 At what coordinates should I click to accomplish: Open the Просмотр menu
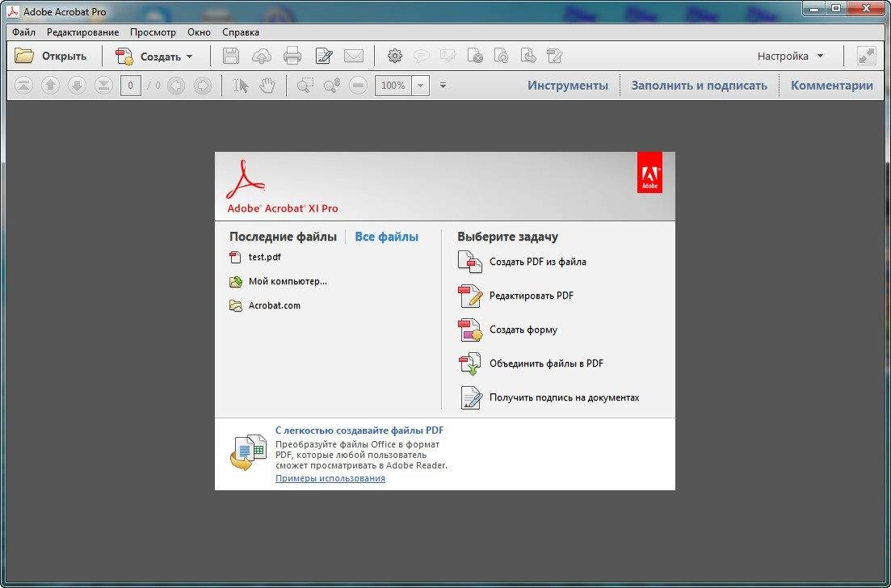coord(153,32)
